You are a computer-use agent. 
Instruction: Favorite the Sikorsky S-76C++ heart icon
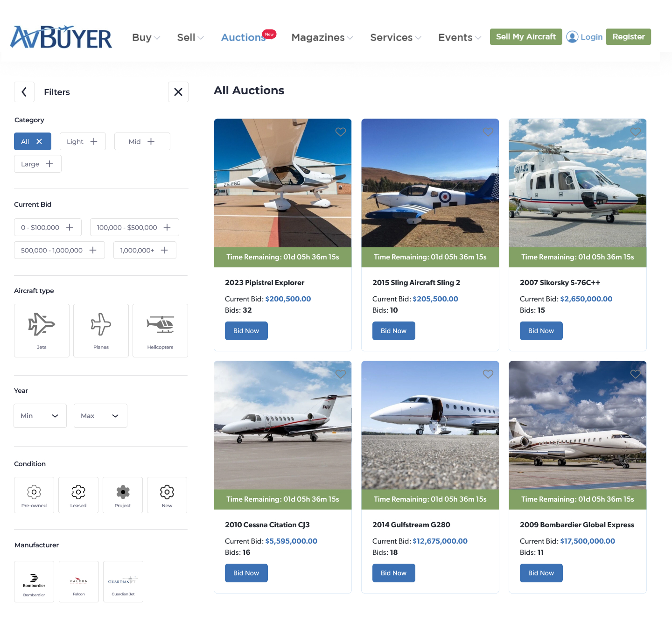[x=636, y=132]
